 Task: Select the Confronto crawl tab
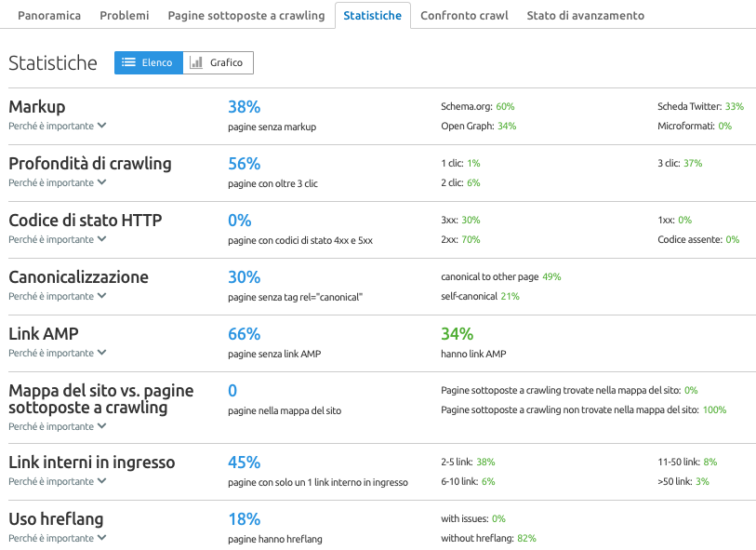464,15
